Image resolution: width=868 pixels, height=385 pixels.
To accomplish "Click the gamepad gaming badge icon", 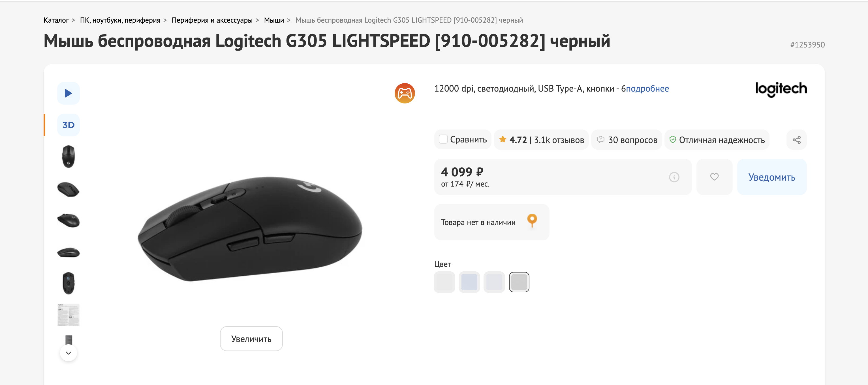I will coord(404,93).
